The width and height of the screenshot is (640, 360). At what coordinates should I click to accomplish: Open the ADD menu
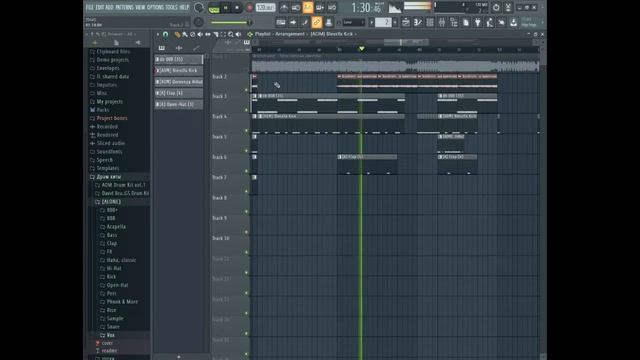[x=109, y=7]
